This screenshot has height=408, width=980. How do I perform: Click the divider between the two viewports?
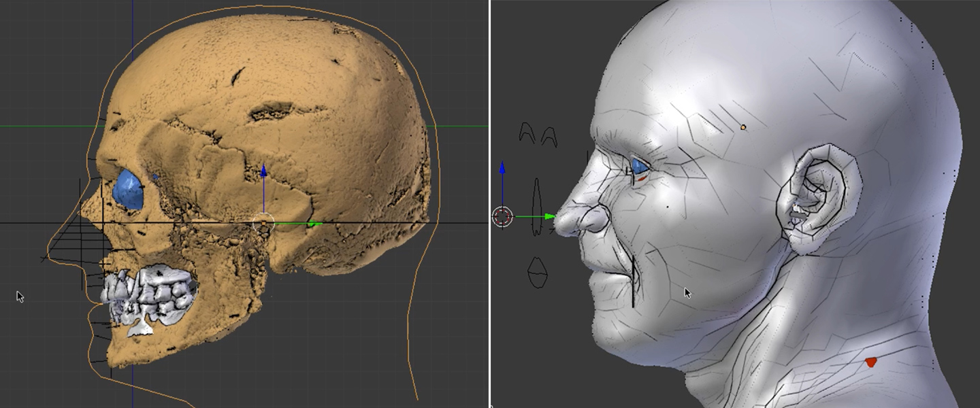(x=489, y=204)
